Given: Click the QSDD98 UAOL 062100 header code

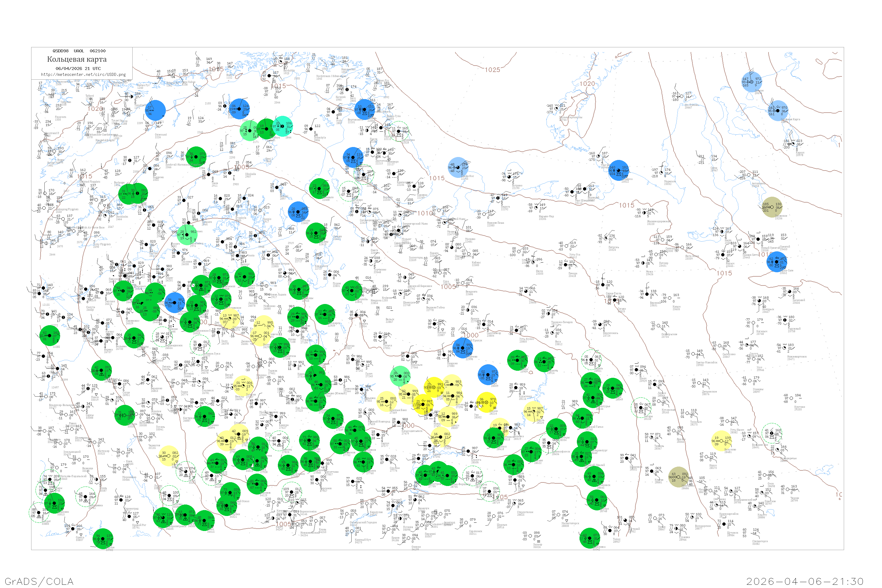Looking at the screenshot, I should coord(79,51).
